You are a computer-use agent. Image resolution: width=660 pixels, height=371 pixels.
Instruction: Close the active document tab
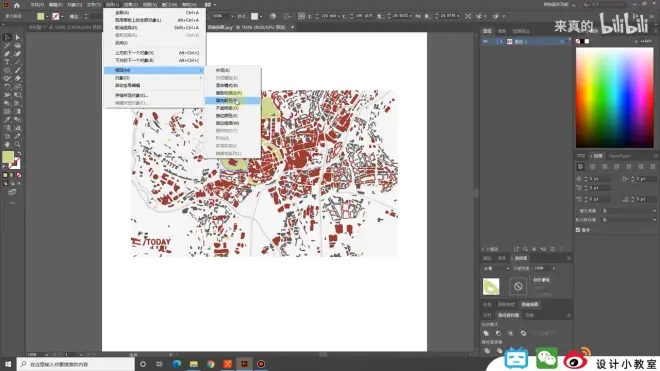coord(292,27)
